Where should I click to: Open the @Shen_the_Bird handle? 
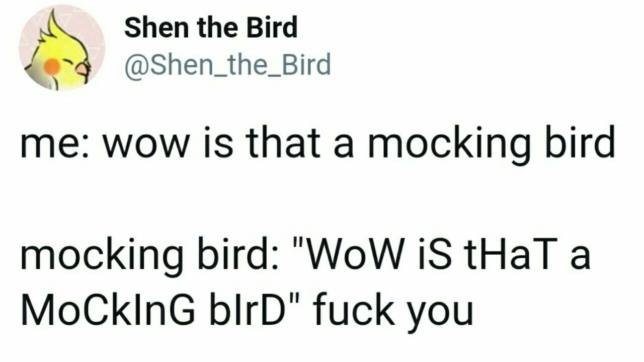click(x=227, y=65)
